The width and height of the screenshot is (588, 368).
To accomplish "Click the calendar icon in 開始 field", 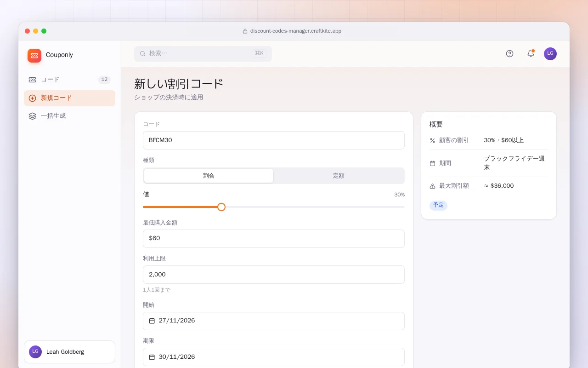I will tap(152, 321).
